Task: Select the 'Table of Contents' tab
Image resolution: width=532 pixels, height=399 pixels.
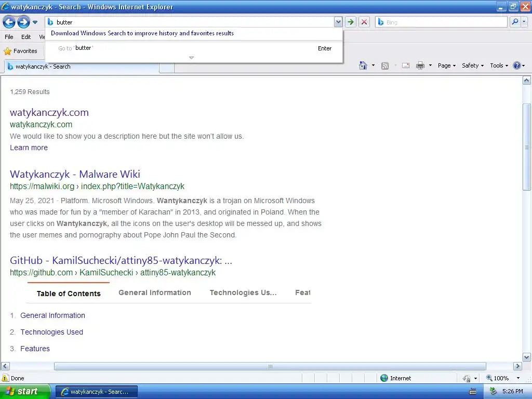Action: (x=69, y=294)
